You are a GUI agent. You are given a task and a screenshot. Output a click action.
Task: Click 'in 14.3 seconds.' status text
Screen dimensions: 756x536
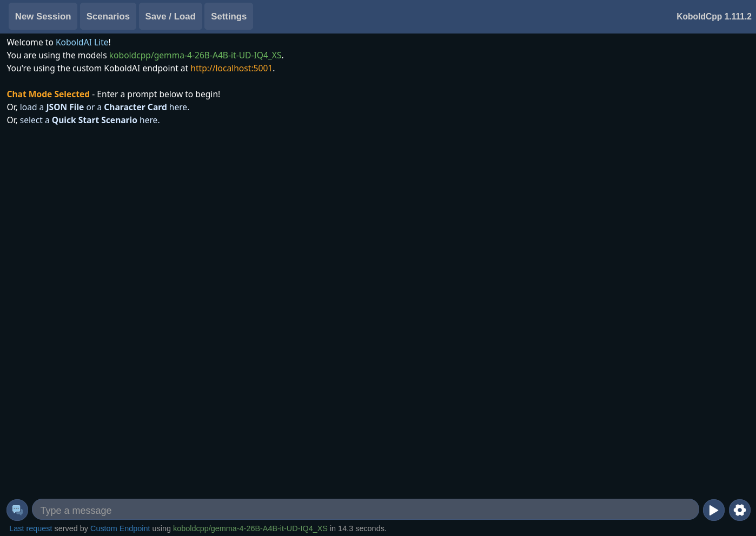pyautogui.click(x=358, y=528)
